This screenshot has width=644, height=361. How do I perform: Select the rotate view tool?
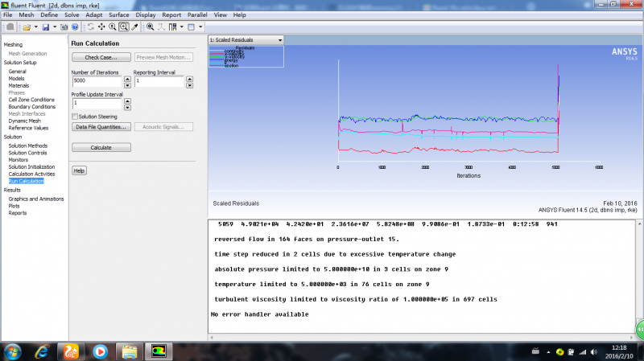[91, 27]
